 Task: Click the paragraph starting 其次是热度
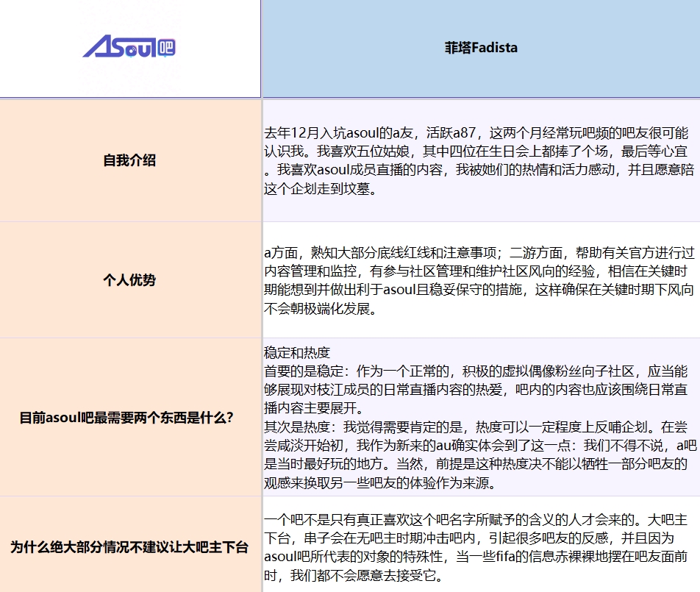pos(480,455)
